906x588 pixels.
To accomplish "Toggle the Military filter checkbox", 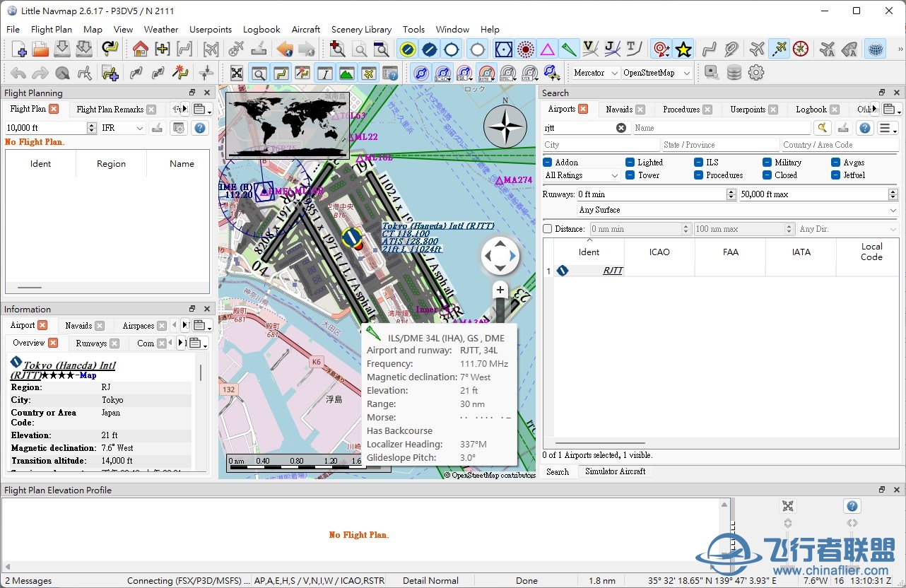I will [x=767, y=163].
